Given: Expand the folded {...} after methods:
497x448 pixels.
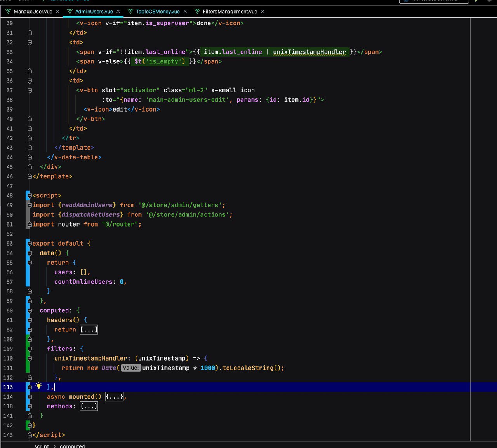Looking at the screenshot, I should click(x=89, y=406).
